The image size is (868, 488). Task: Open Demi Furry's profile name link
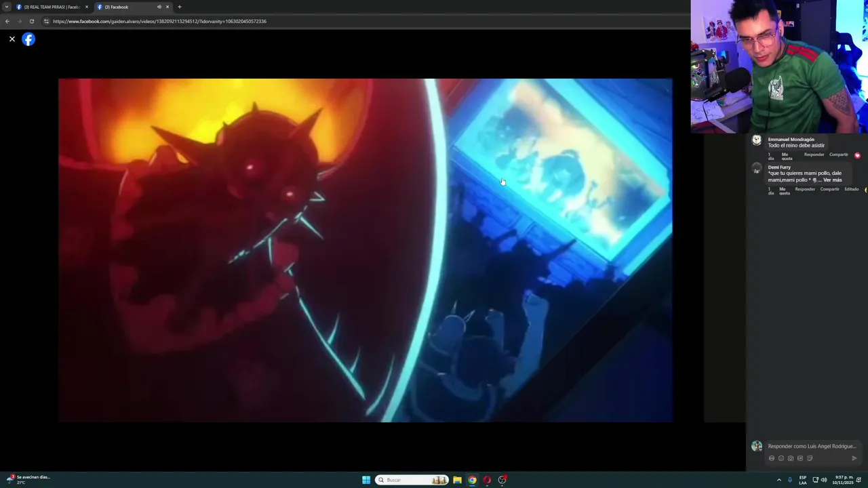(x=779, y=167)
